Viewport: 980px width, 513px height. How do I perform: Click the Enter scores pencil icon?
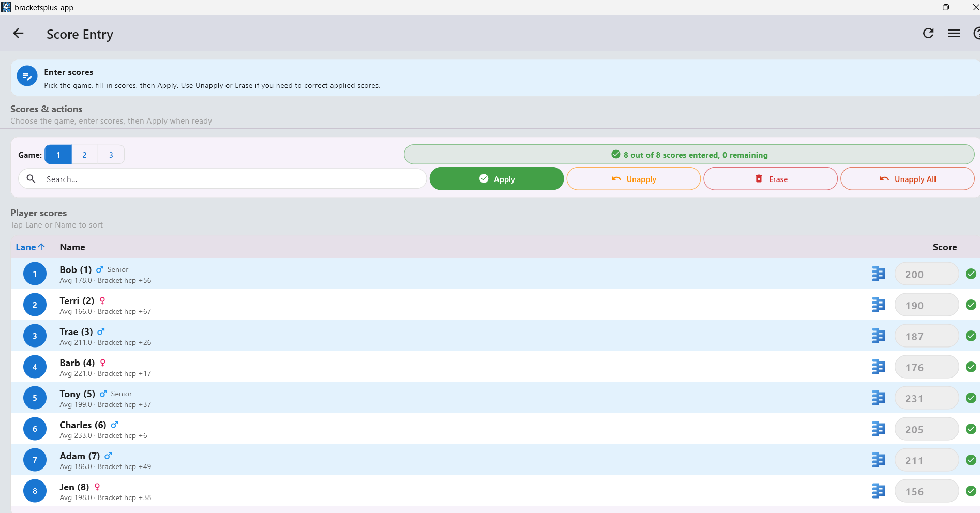coord(27,77)
